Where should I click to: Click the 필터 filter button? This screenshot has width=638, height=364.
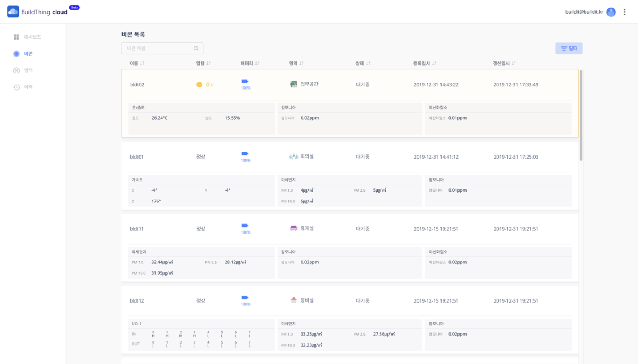[x=569, y=49]
